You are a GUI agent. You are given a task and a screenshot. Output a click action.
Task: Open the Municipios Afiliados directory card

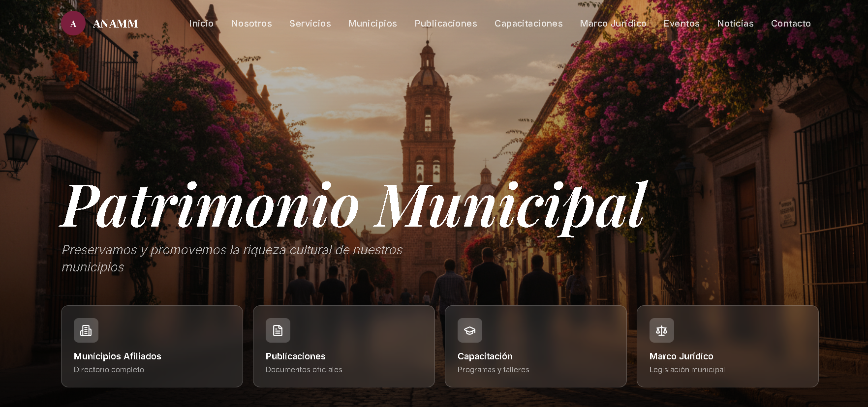(152, 361)
